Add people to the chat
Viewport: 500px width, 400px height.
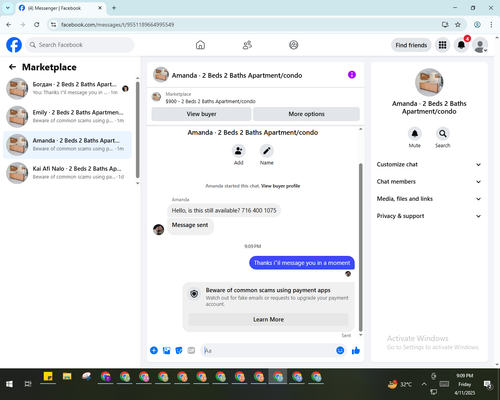point(238,151)
